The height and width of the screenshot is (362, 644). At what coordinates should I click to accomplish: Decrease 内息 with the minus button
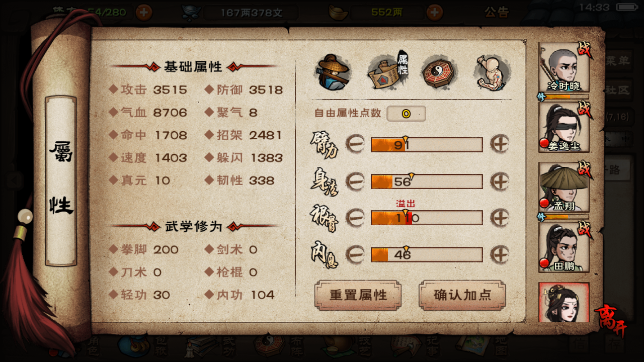tap(355, 254)
